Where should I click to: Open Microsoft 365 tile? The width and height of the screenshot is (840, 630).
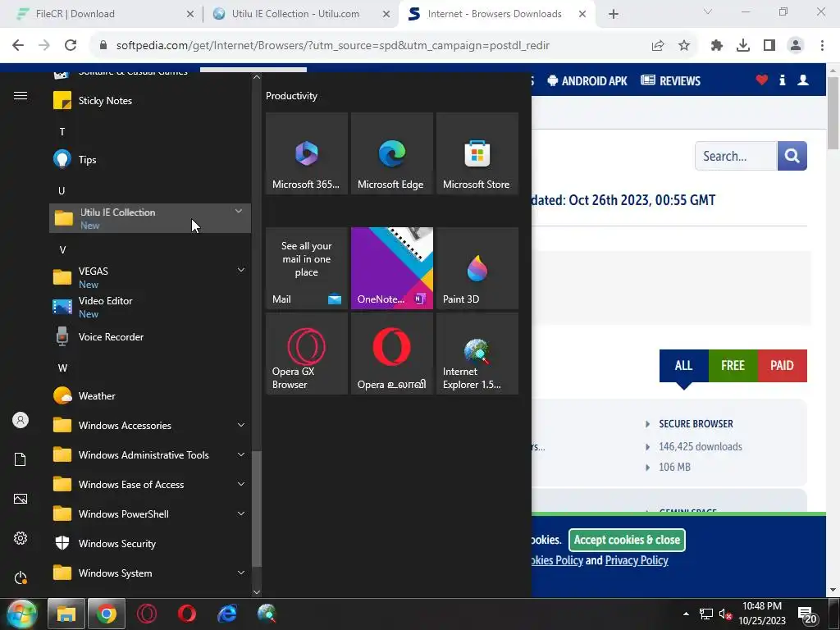(307, 153)
